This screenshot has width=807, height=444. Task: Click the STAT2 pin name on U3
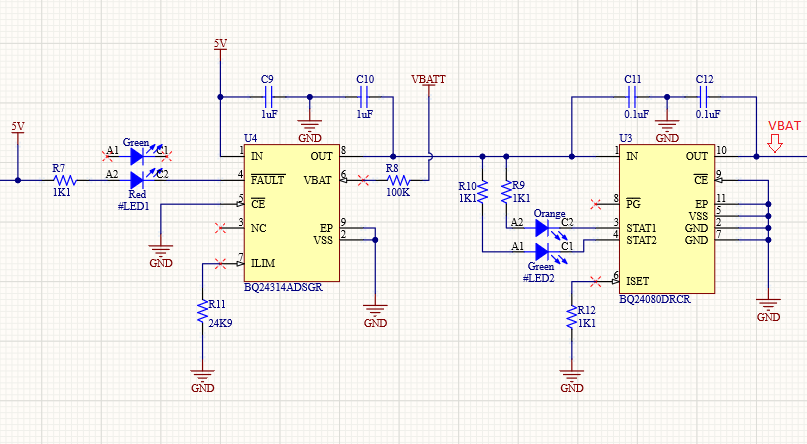641,240
